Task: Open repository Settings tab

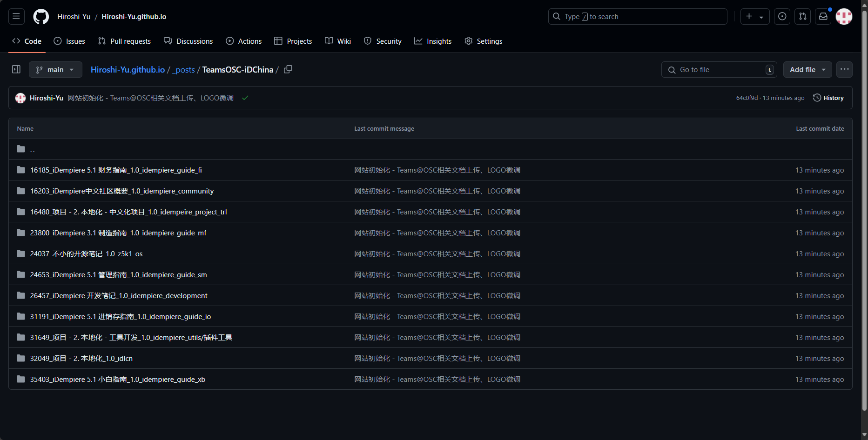Action: [x=484, y=41]
